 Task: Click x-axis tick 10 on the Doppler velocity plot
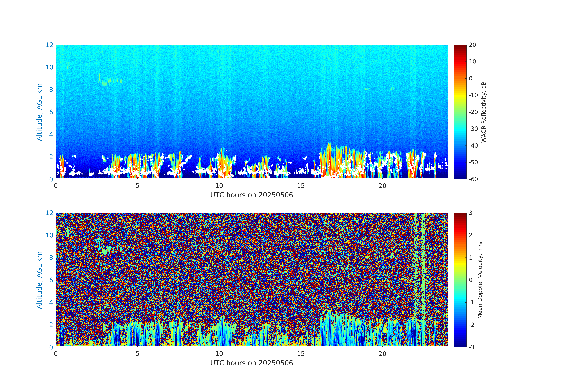pyautogui.click(x=219, y=354)
